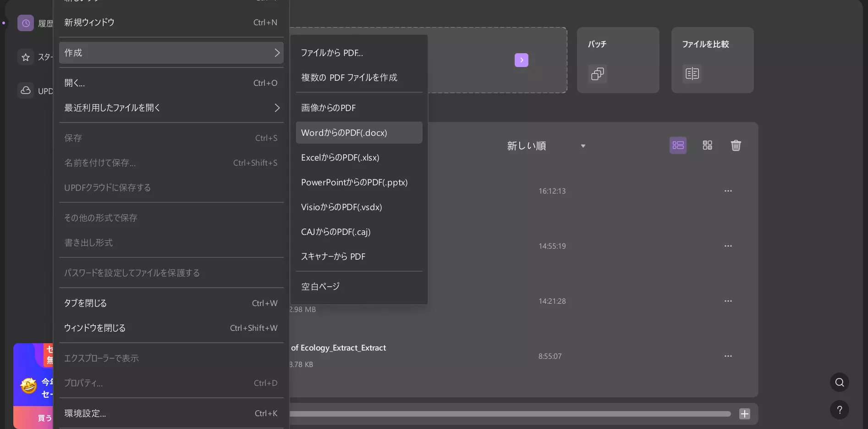Select ウィンドウを閉じる menu item
This screenshot has height=429, width=868.
click(x=171, y=328)
